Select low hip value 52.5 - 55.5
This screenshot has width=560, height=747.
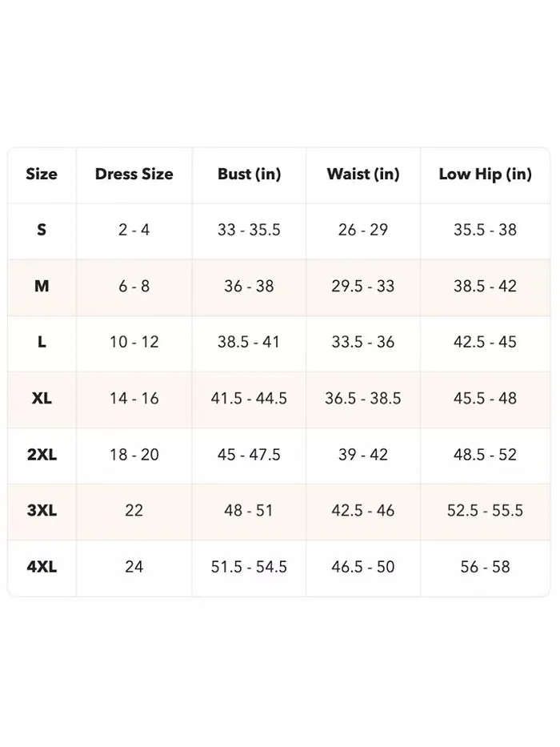(486, 510)
